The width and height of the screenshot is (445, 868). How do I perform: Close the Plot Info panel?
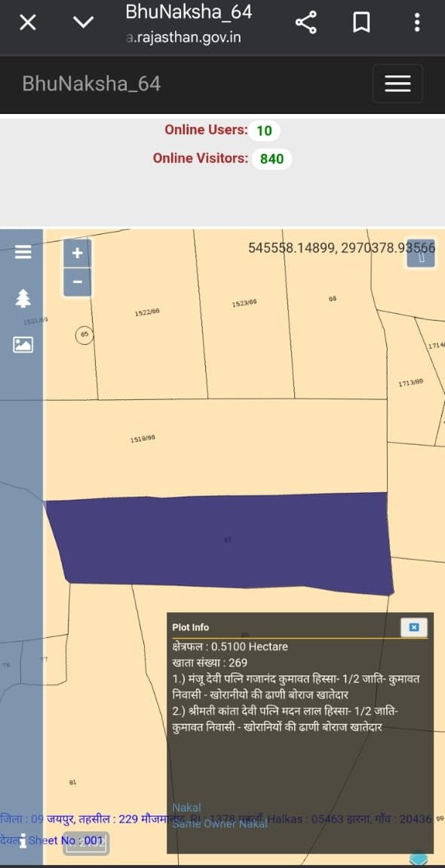click(414, 627)
